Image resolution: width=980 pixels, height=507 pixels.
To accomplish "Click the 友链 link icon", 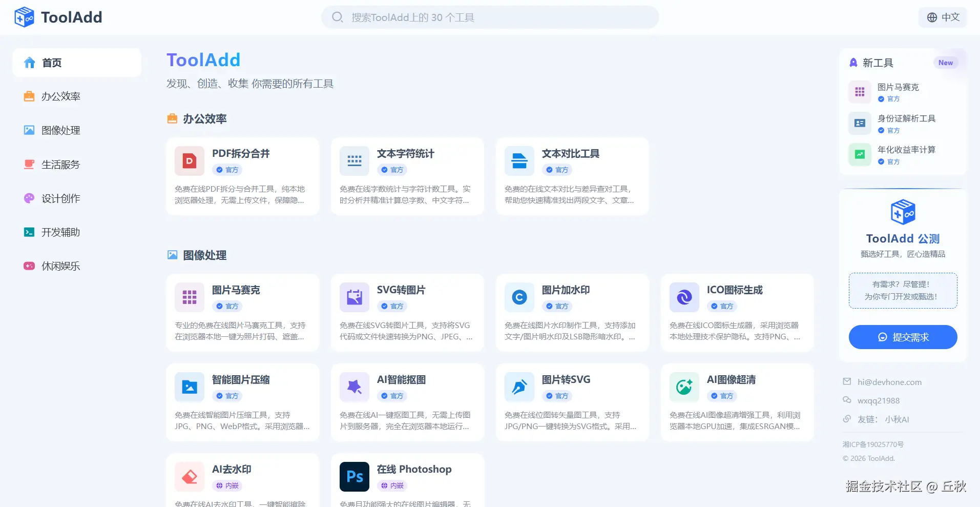I will [847, 419].
